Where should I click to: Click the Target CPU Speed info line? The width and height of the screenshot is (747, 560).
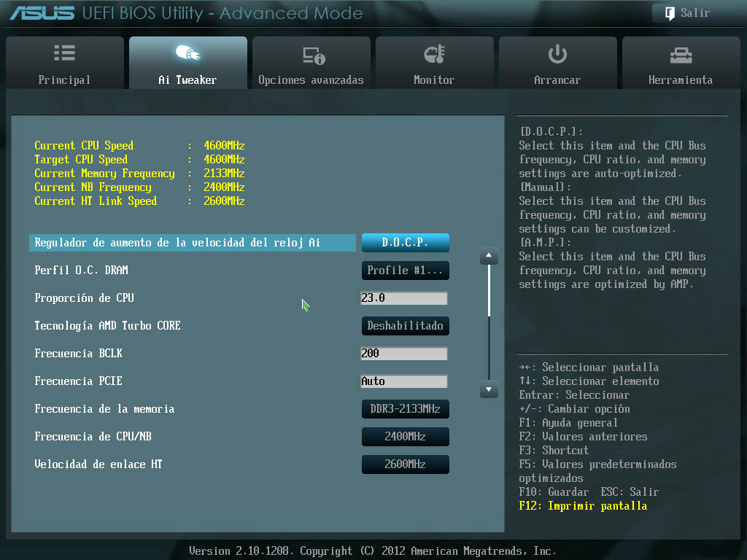(x=139, y=160)
